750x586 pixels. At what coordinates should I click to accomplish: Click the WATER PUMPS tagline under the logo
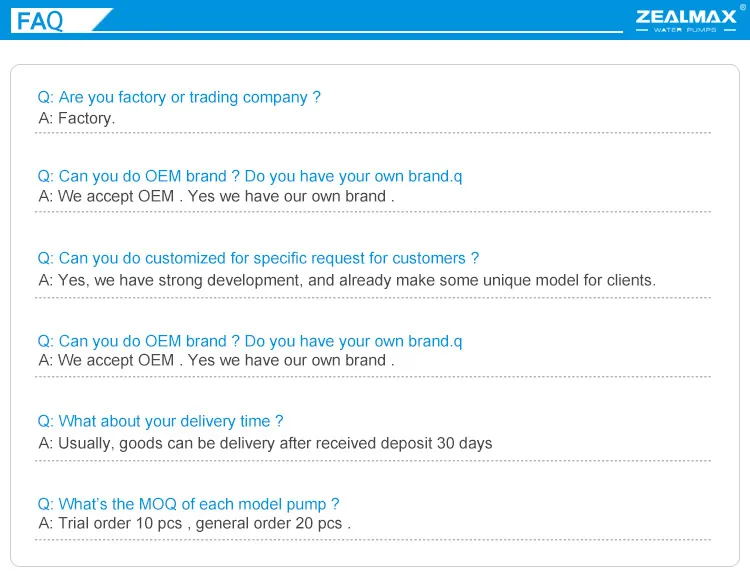685,30
